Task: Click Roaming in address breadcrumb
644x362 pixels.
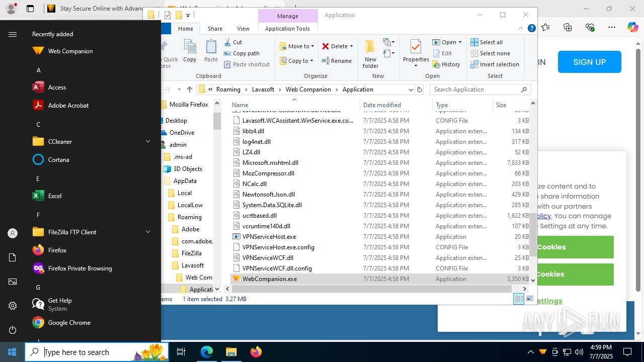Action: click(228, 89)
